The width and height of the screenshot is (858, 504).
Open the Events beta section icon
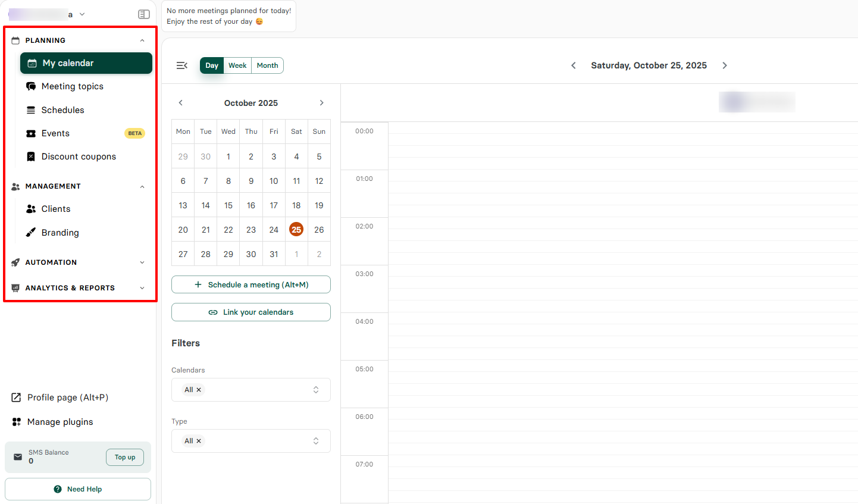31,133
